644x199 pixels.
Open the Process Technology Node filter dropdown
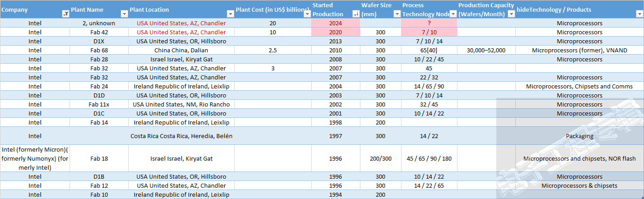pos(453,14)
